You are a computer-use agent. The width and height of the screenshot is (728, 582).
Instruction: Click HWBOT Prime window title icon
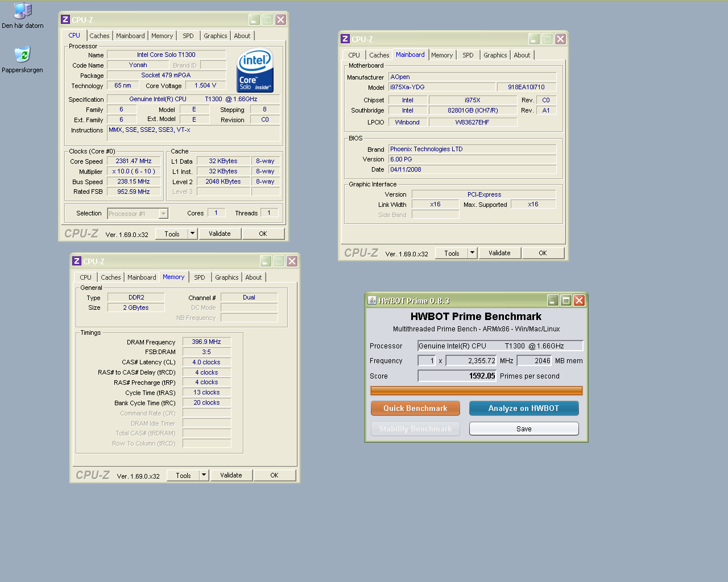click(372, 300)
